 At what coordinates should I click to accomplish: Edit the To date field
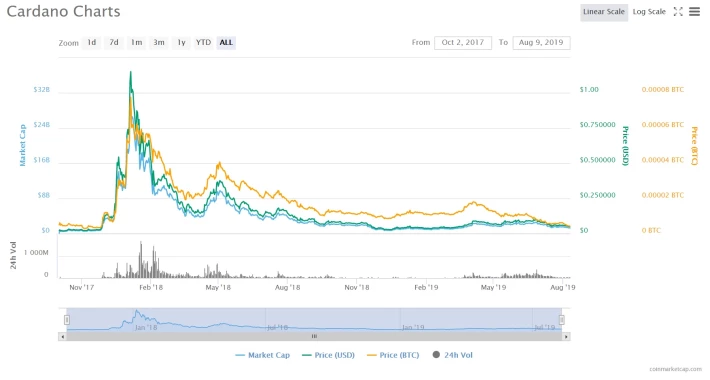[541, 43]
